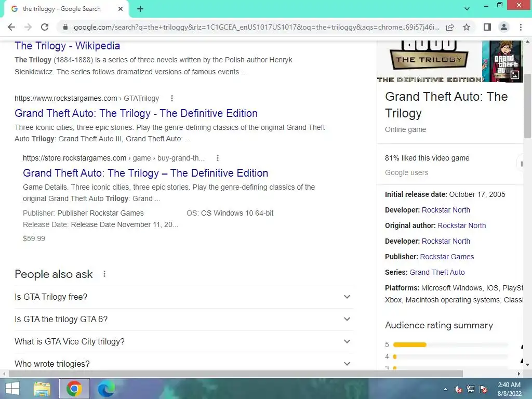Click the scroll left arrow
The image size is (532, 399).
[4, 374]
